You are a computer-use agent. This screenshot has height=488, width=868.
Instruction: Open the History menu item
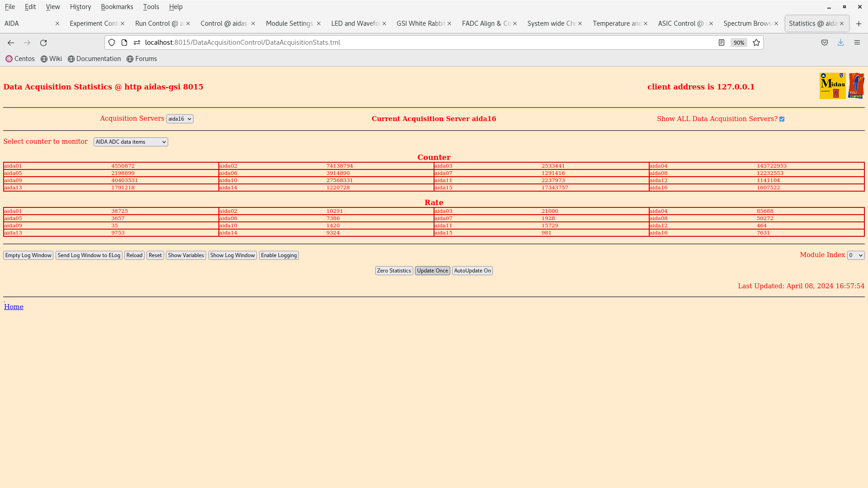[x=80, y=7]
